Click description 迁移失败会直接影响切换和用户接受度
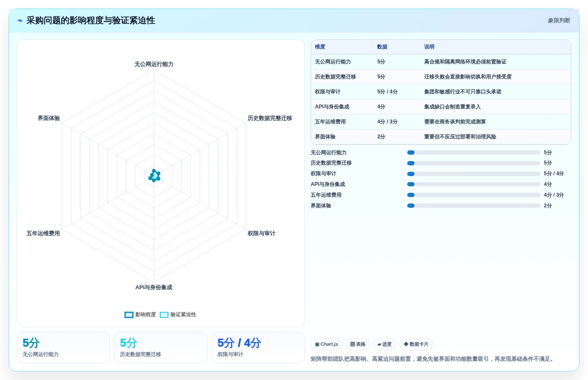 point(468,77)
